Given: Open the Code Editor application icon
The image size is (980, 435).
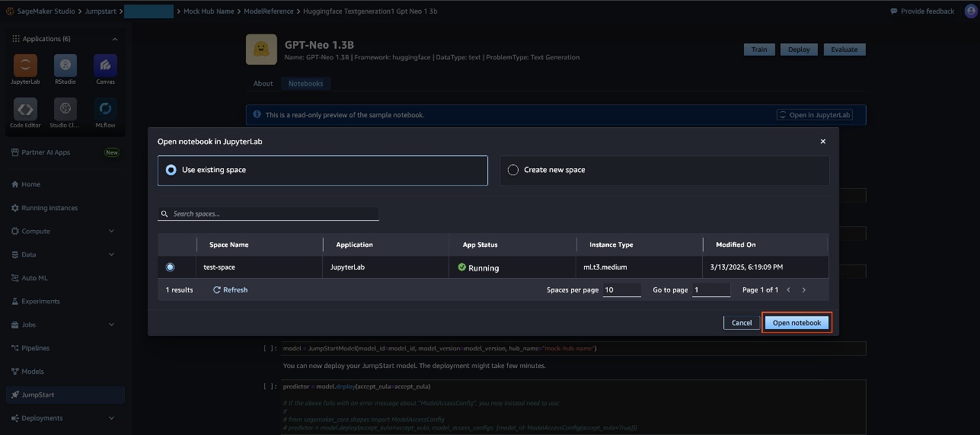Looking at the screenshot, I should [25, 109].
